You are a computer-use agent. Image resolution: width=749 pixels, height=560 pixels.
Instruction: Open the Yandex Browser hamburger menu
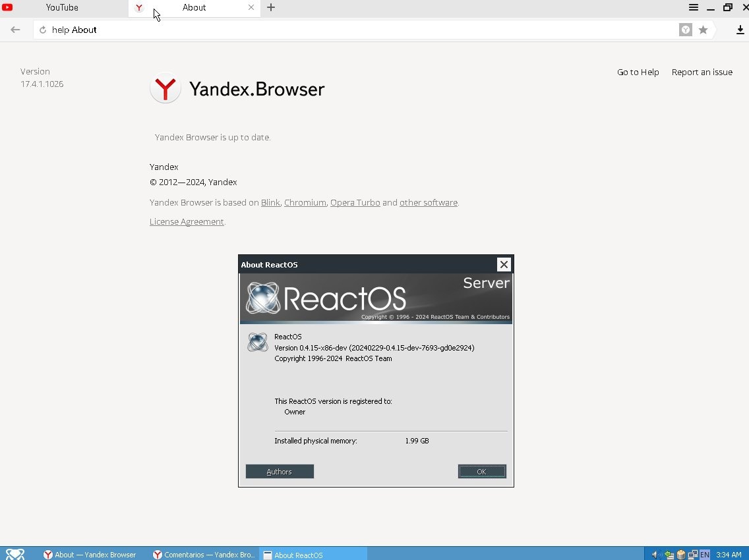click(693, 7)
